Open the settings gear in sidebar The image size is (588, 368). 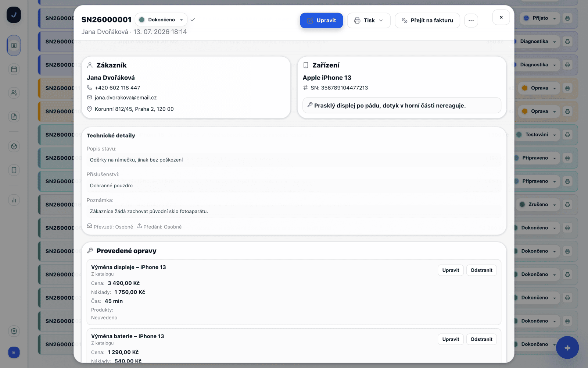(x=14, y=331)
